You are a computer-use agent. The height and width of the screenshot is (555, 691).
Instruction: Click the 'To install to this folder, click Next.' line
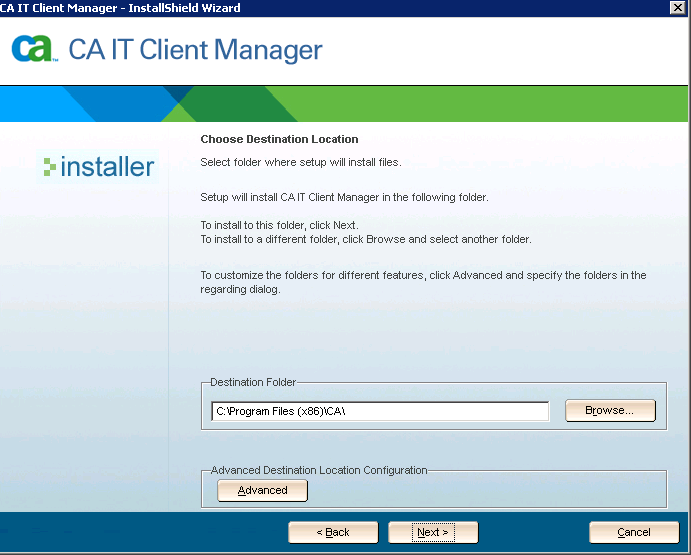(279, 225)
